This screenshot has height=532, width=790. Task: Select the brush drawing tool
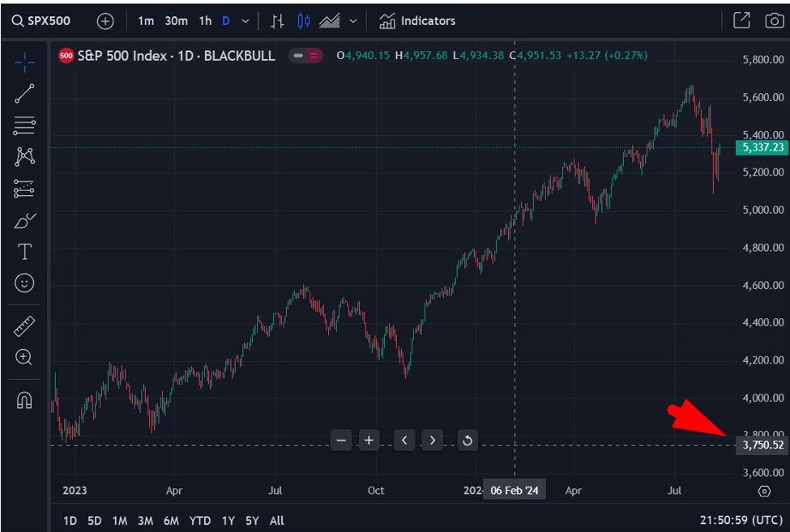click(x=24, y=219)
